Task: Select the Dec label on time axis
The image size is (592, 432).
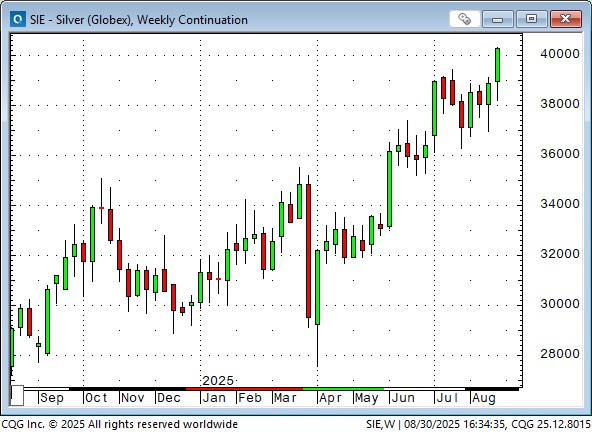Action: (168, 398)
